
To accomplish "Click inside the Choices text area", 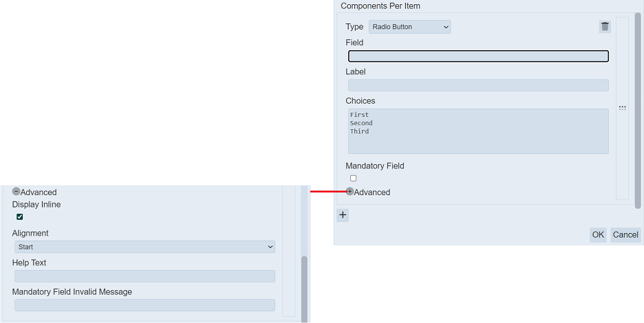I will point(478,131).
